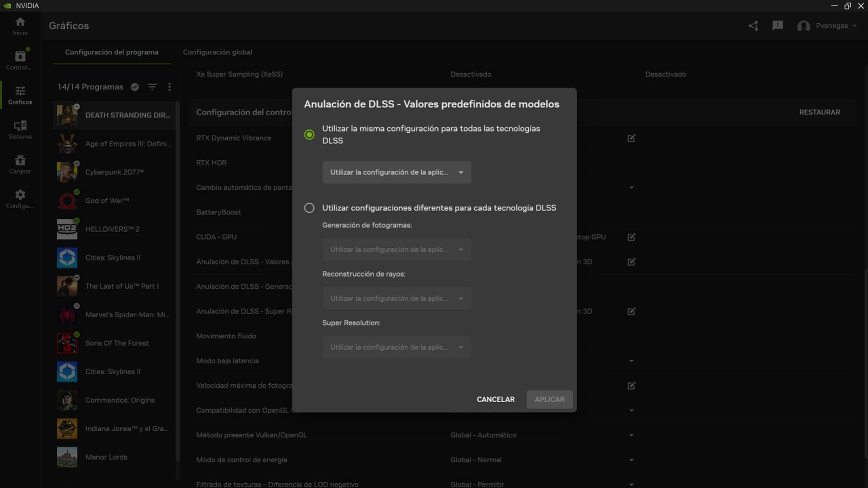
Task: Open the feedback notification icon
Action: coord(777,26)
